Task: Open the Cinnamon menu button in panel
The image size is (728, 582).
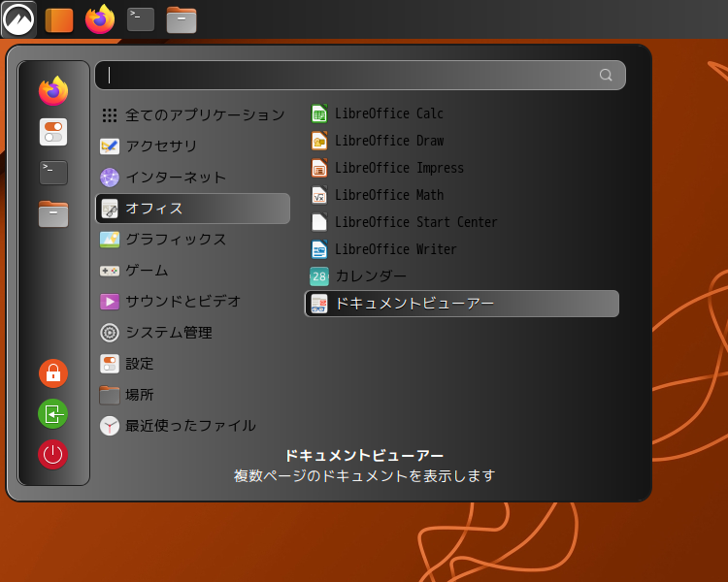Action: 18,19
